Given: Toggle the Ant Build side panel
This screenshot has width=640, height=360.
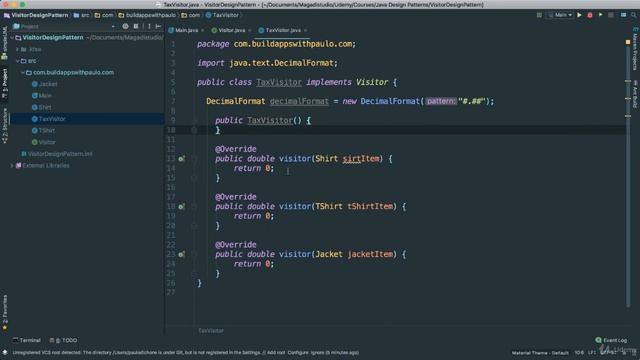Looking at the screenshot, I should coord(635,94).
